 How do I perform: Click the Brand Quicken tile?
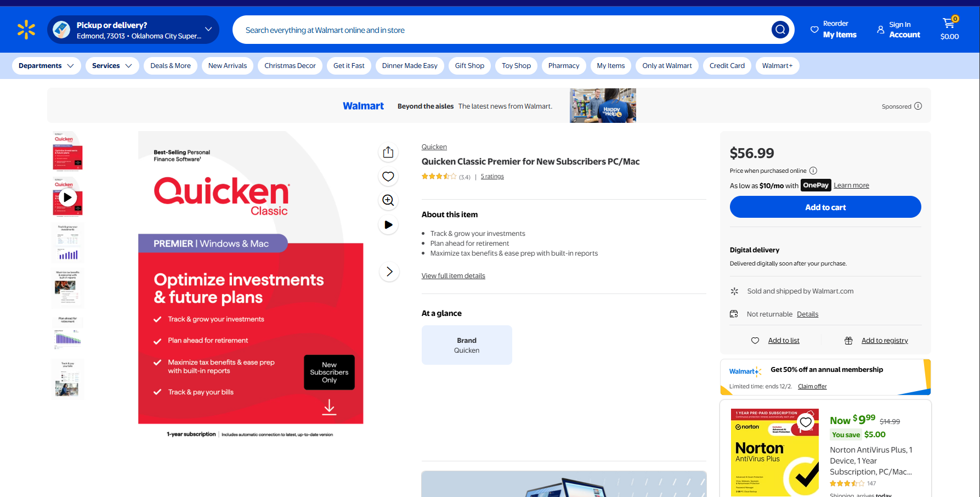coord(467,345)
